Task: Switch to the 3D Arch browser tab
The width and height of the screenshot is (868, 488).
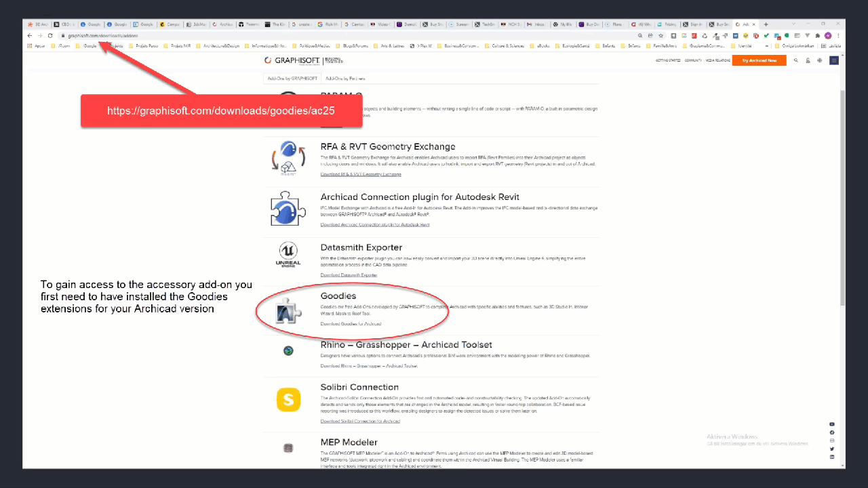Action: pyautogui.click(x=39, y=24)
